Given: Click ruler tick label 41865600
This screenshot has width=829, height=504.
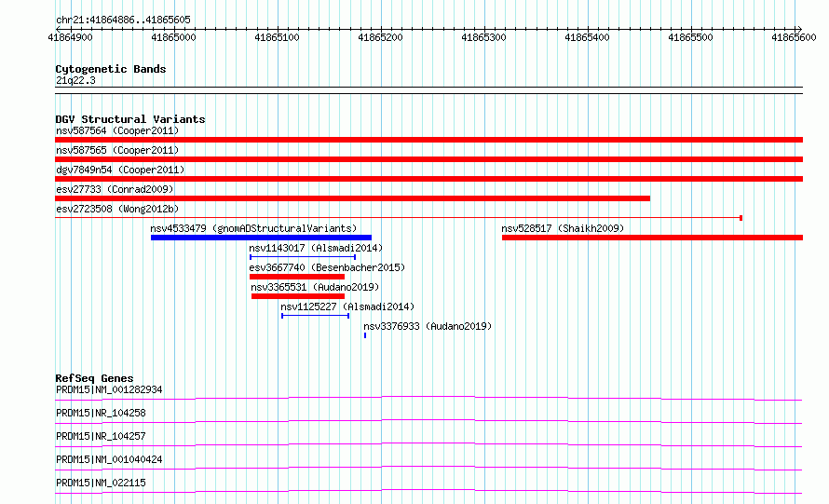Looking at the screenshot, I should coord(794,37).
